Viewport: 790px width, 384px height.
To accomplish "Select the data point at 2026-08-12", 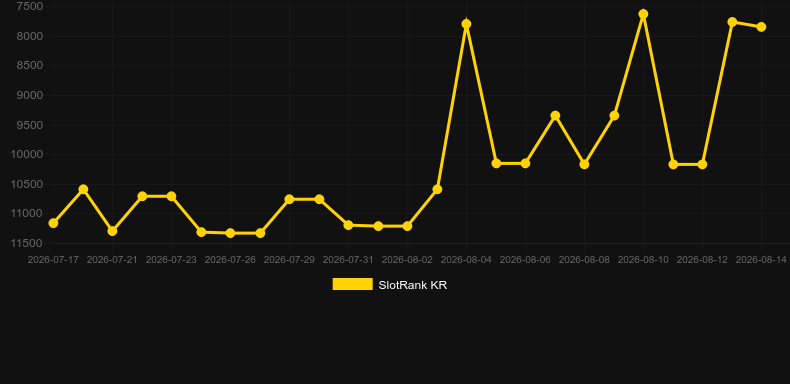I will pyautogui.click(x=702, y=164).
